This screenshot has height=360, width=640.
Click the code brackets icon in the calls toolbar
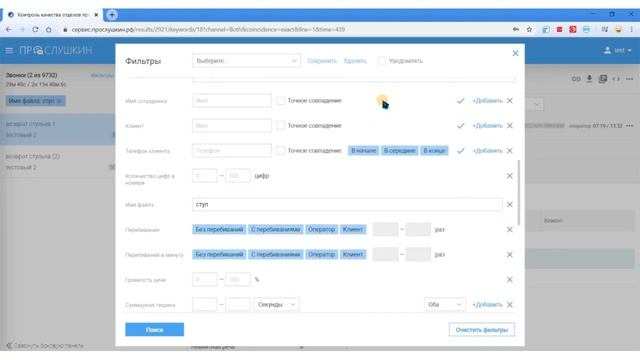click(x=616, y=79)
